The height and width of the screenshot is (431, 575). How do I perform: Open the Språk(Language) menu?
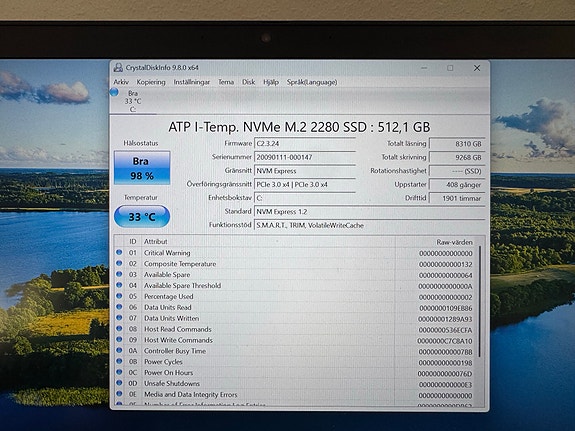pos(312,82)
